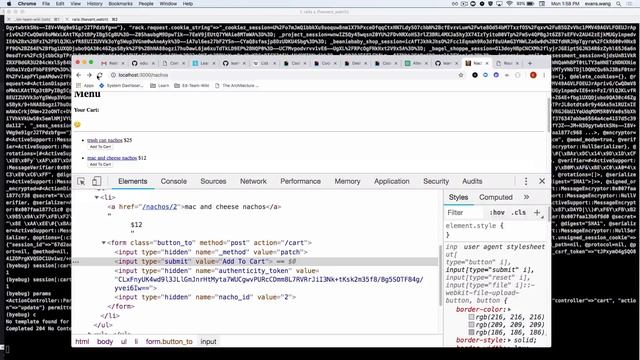
Task: Select the Styles pane tab
Action: (458, 197)
